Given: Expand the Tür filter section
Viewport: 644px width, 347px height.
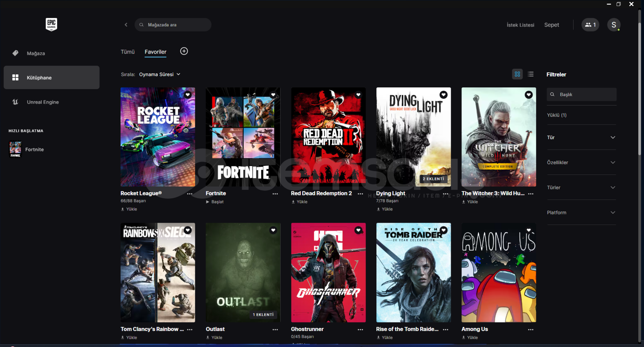Looking at the screenshot, I should point(581,137).
